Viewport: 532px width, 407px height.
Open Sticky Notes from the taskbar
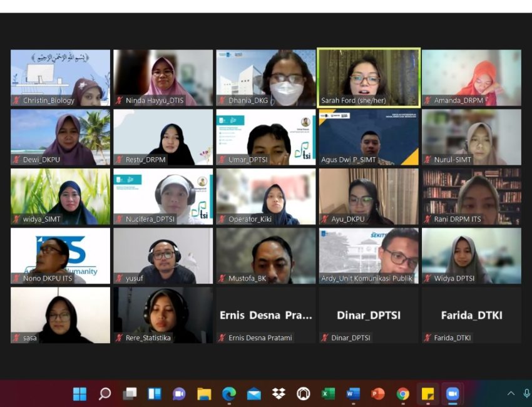(x=427, y=394)
